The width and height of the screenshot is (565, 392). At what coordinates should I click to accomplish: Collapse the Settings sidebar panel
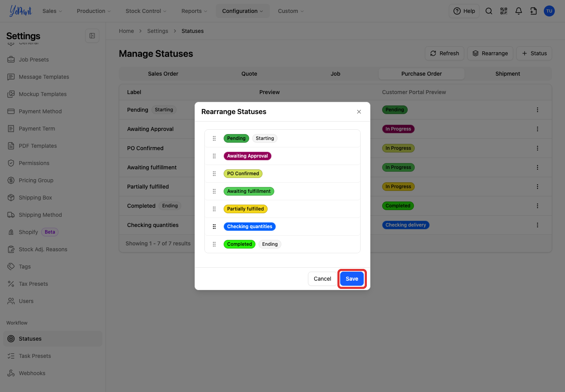[92, 36]
